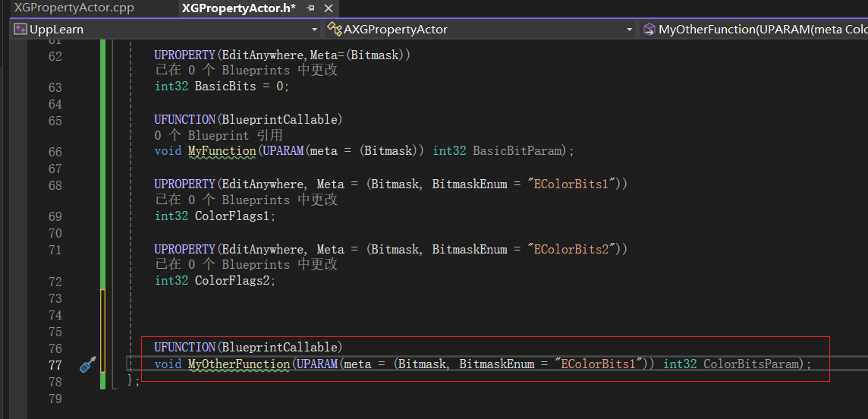
Task: Click the closing brace on line 78
Action: pos(131,381)
